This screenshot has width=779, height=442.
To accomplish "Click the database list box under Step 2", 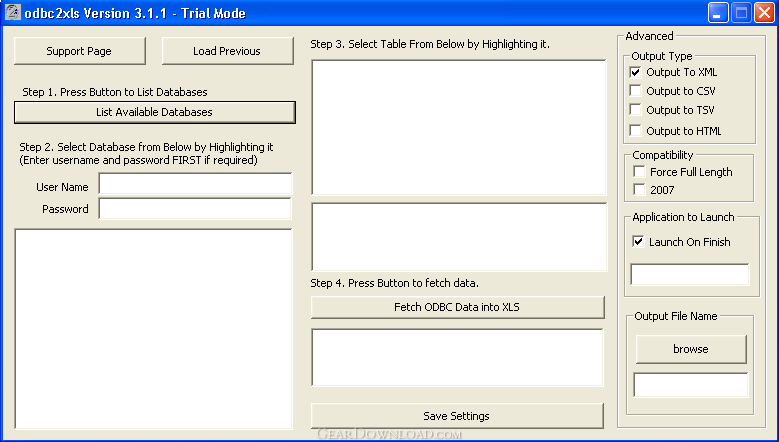I will pyautogui.click(x=154, y=329).
